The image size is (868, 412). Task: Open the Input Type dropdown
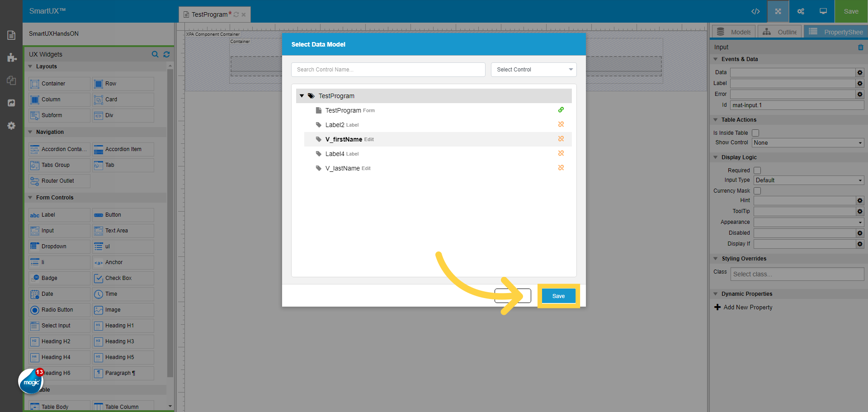pyautogui.click(x=808, y=180)
